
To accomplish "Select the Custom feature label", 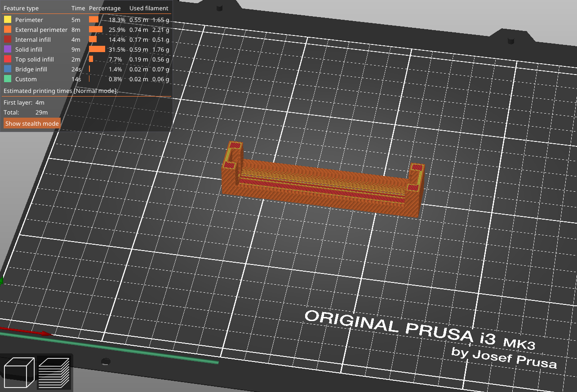I will 26,79.
